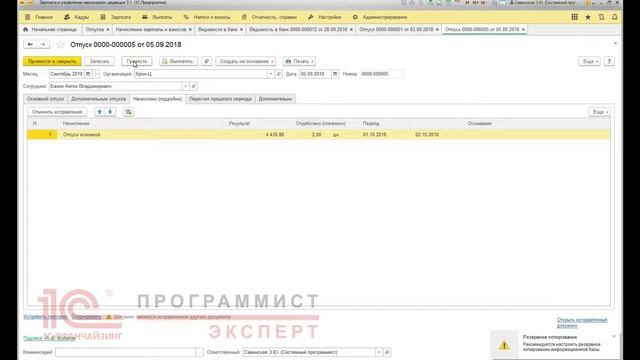The image size is (640, 360).
Task: Click the warning icon in backup notification
Action: pyautogui.click(x=504, y=345)
